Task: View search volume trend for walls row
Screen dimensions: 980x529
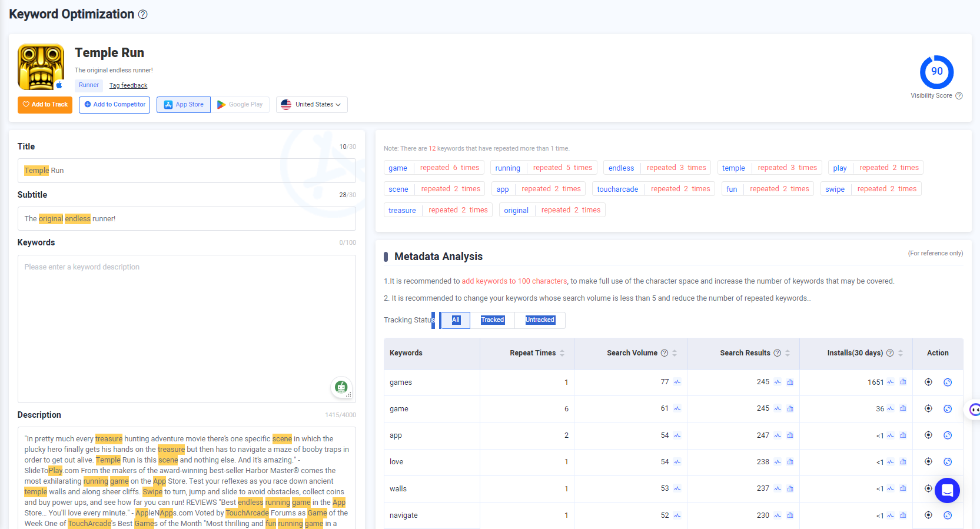Action: [x=677, y=488]
